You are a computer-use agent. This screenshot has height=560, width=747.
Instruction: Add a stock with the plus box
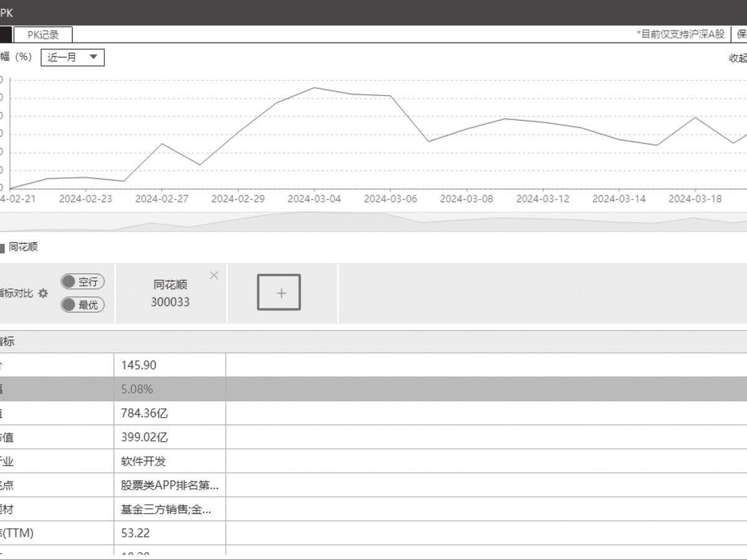[x=279, y=292]
